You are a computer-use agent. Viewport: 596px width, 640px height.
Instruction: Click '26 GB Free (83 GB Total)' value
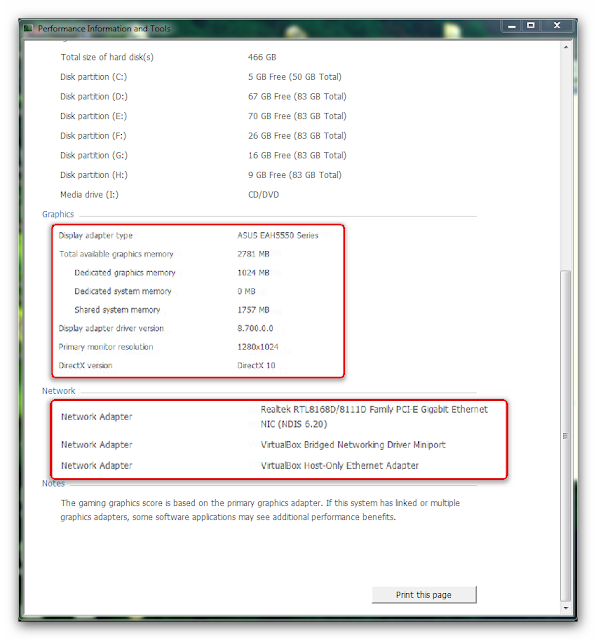tap(297, 136)
